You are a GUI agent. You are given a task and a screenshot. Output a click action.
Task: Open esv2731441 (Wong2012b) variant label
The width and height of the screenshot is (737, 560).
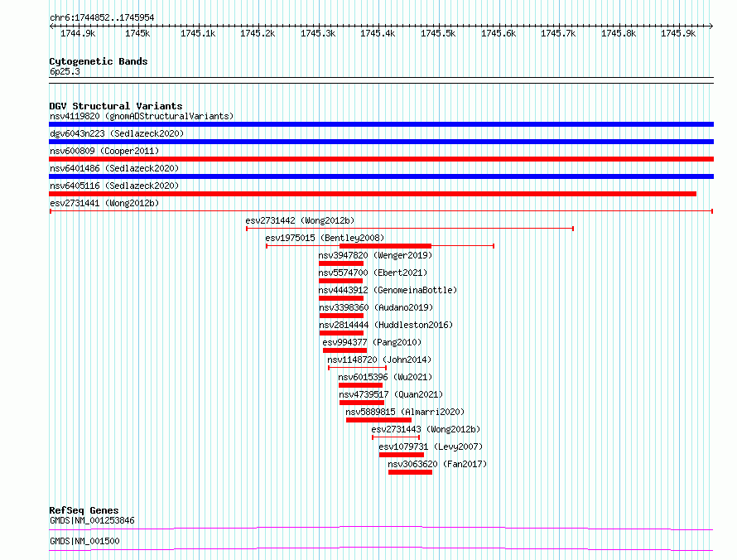click(x=104, y=203)
